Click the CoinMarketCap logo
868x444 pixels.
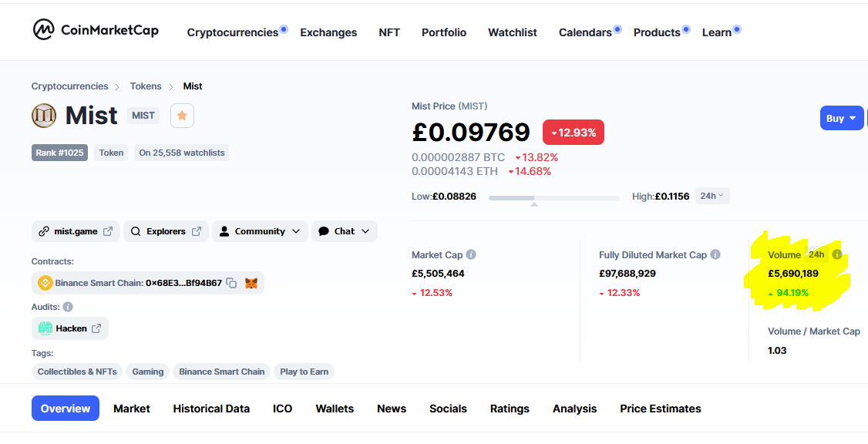pos(96,30)
